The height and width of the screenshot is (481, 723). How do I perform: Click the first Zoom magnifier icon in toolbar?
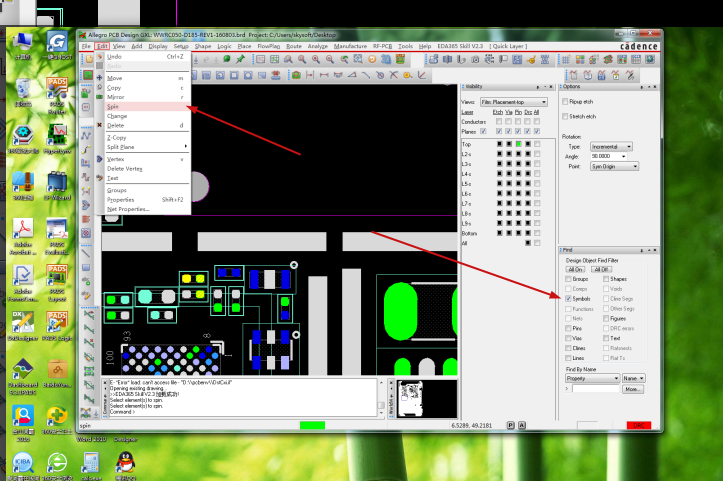(x=288, y=59)
